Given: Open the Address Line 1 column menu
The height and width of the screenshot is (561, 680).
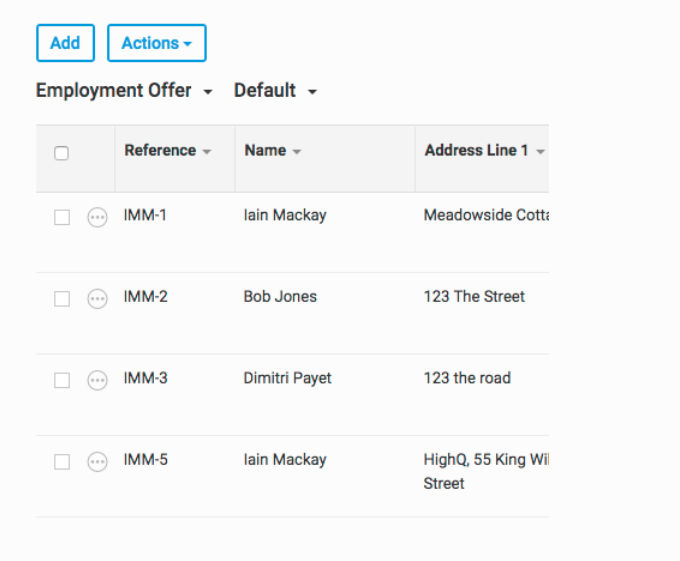Looking at the screenshot, I should tap(540, 151).
